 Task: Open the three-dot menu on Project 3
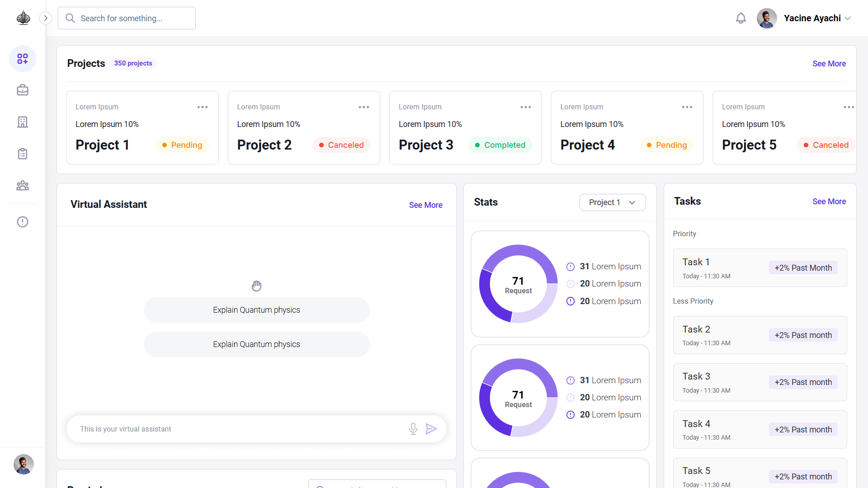tap(526, 107)
